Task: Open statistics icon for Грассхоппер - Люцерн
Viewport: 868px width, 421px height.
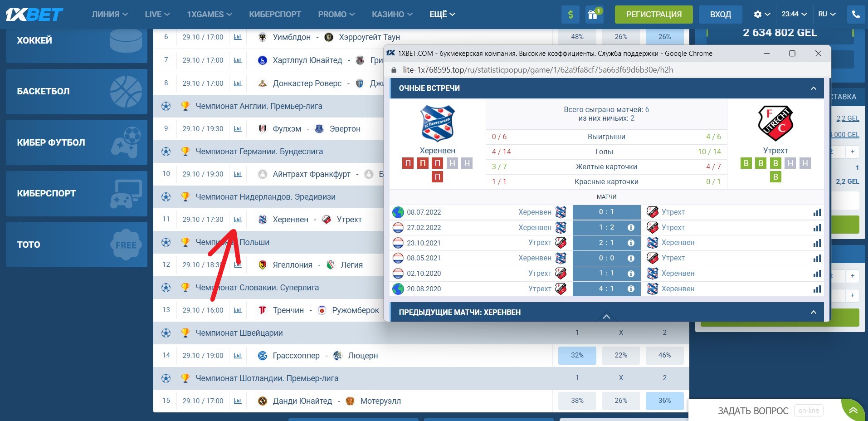Action: (238, 356)
